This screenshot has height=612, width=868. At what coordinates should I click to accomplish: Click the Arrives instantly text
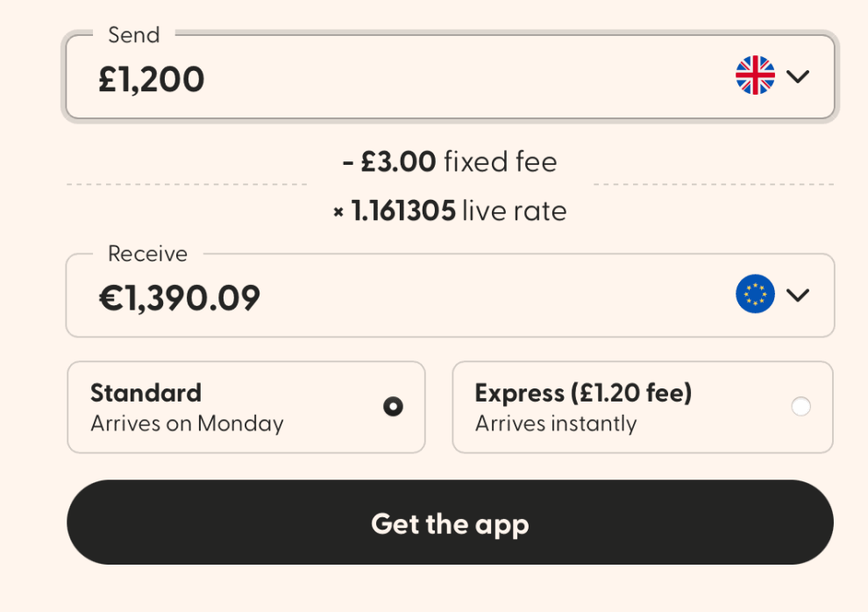(555, 423)
